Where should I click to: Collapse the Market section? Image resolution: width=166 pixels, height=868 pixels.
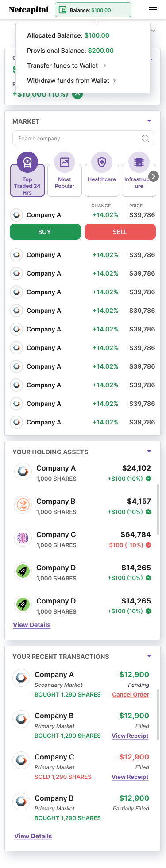[149, 121]
